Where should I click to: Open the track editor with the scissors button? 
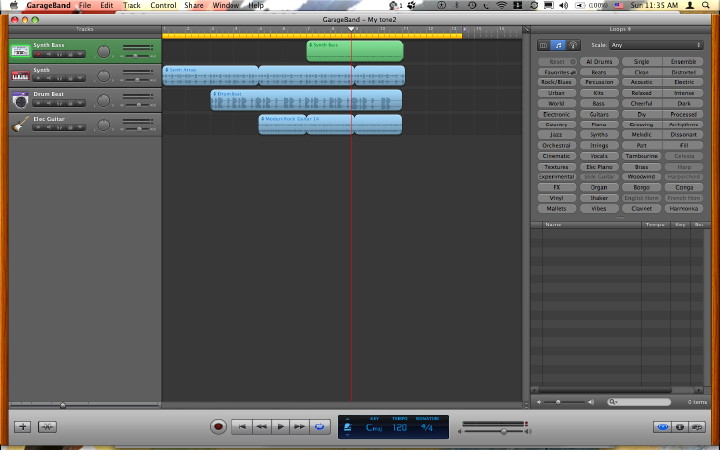[x=47, y=427]
